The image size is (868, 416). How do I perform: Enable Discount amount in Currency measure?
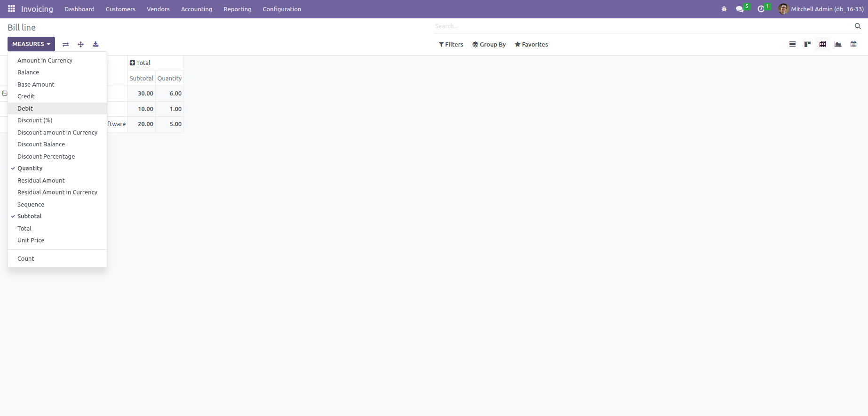(57, 132)
